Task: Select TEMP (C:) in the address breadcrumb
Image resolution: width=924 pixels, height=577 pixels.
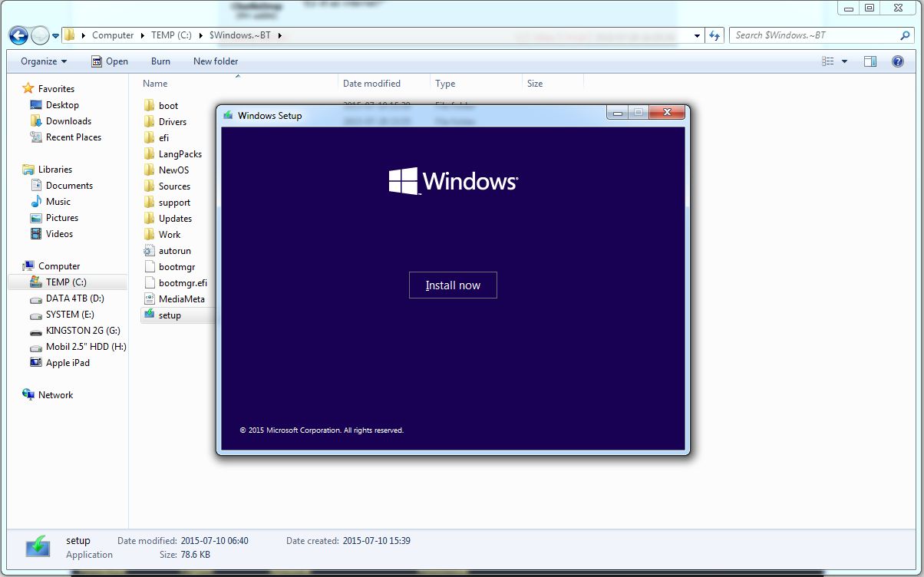Action: coord(172,35)
